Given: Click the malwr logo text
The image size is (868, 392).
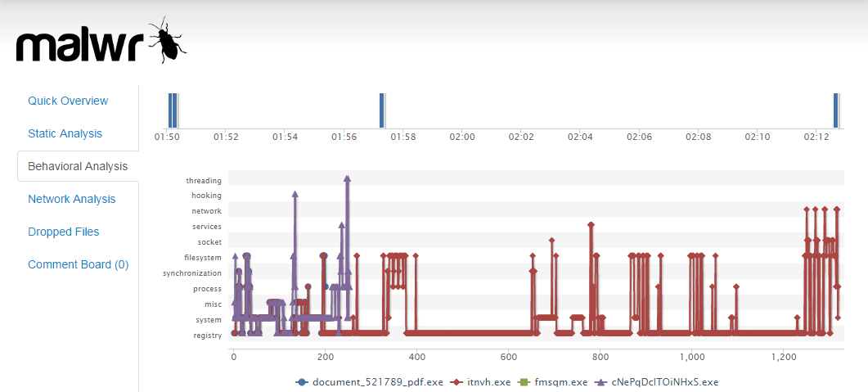Looking at the screenshot, I should pyautogui.click(x=79, y=46).
